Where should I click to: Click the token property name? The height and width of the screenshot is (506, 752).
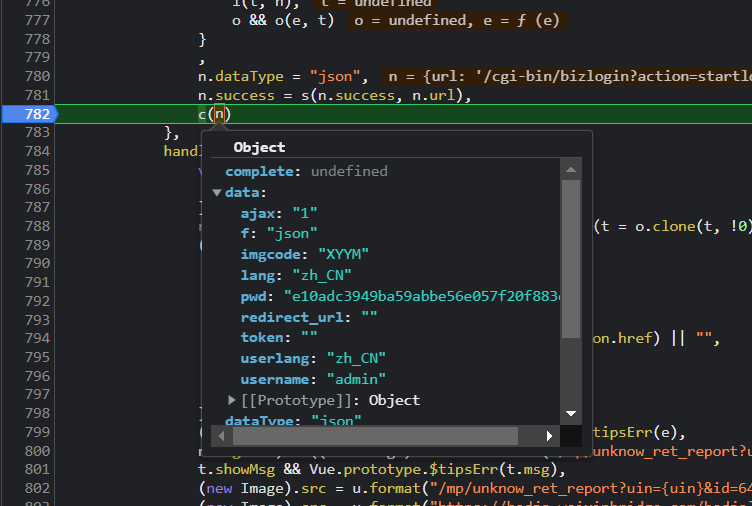coord(262,338)
